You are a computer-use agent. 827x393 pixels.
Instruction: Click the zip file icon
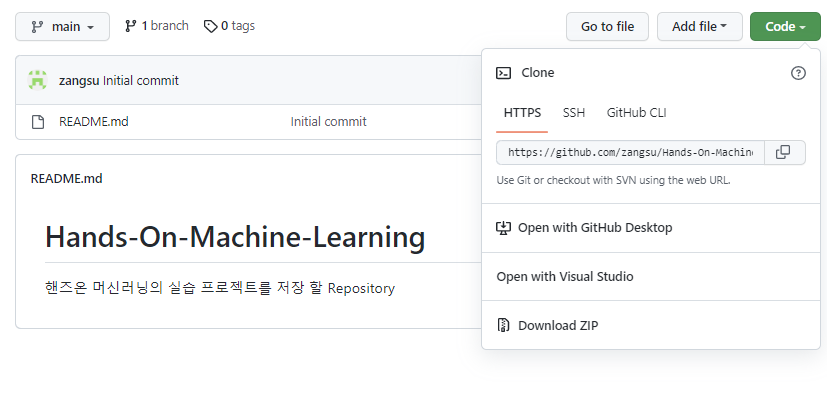click(504, 325)
